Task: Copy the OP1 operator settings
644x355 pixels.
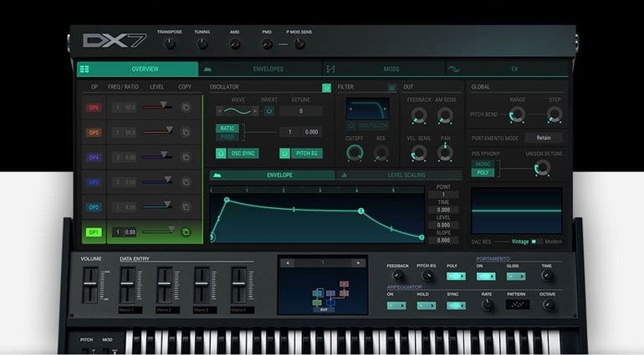Action: pyautogui.click(x=186, y=232)
